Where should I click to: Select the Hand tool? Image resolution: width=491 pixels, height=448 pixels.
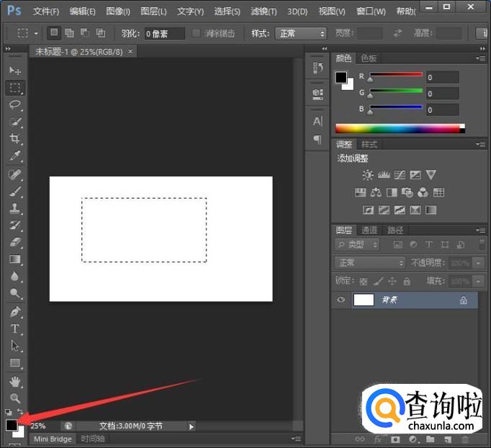click(x=14, y=380)
